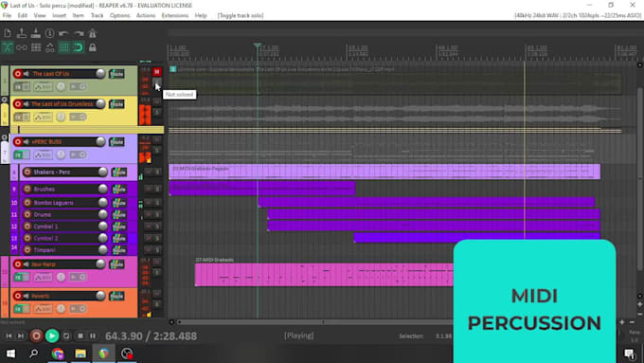Adjust volume knob on The Last Of Us track
The width and height of the screenshot is (644, 363).
coord(100,74)
